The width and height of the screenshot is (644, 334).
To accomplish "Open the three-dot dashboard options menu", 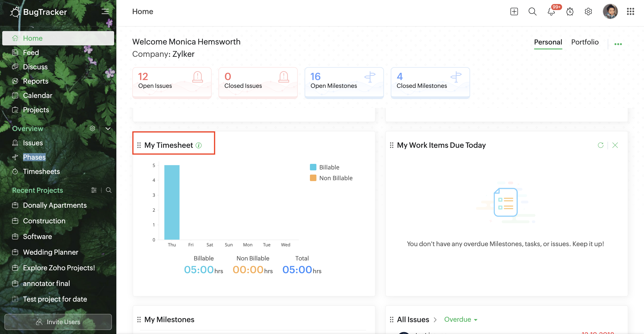I will [x=618, y=44].
